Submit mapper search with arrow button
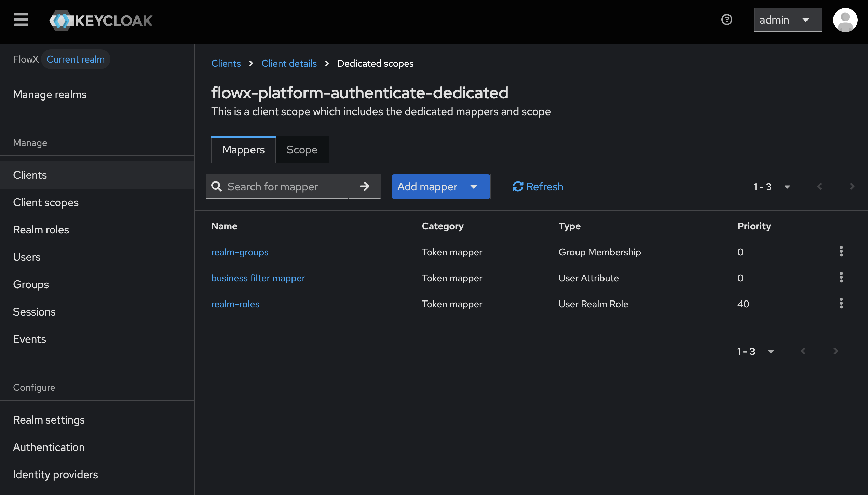This screenshot has height=495, width=868. point(364,187)
